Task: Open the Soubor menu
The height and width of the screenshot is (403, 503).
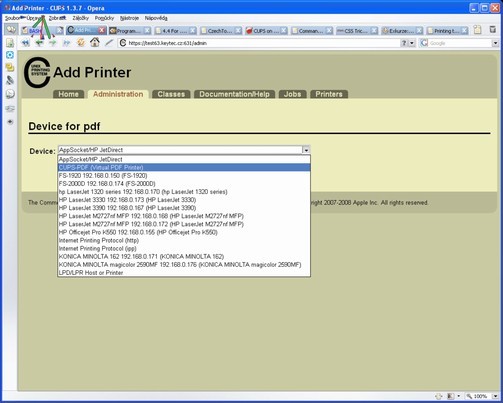Action: 12,18
